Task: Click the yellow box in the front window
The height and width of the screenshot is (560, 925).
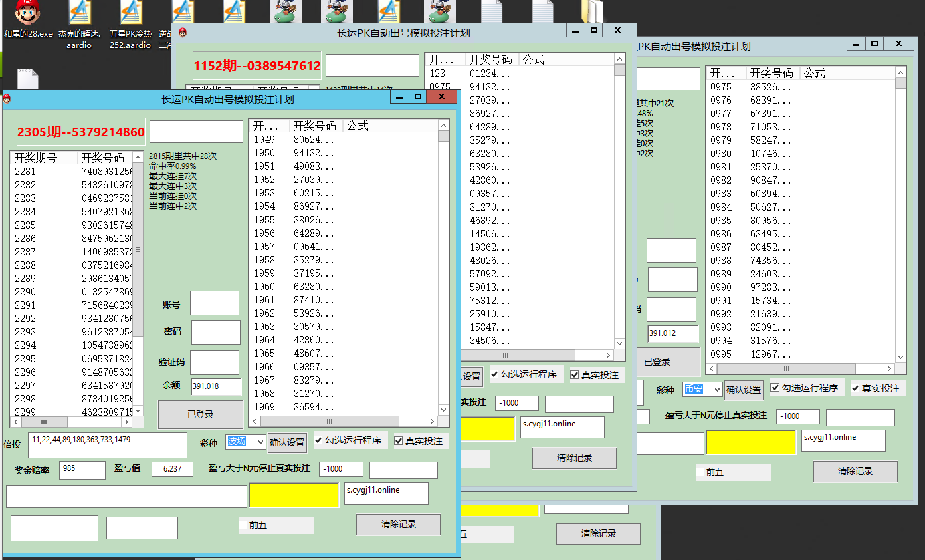Action: pos(294,495)
